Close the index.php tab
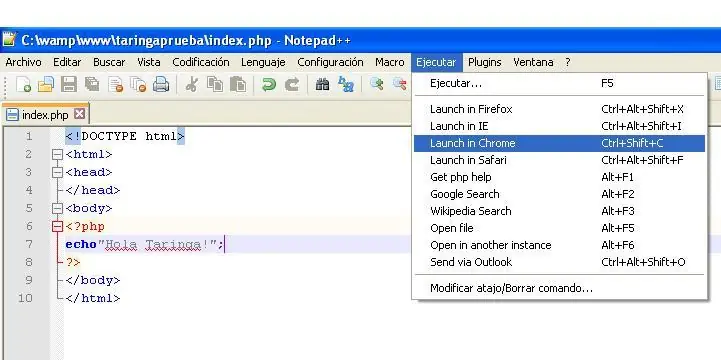The height and width of the screenshot is (360, 721). click(80, 114)
